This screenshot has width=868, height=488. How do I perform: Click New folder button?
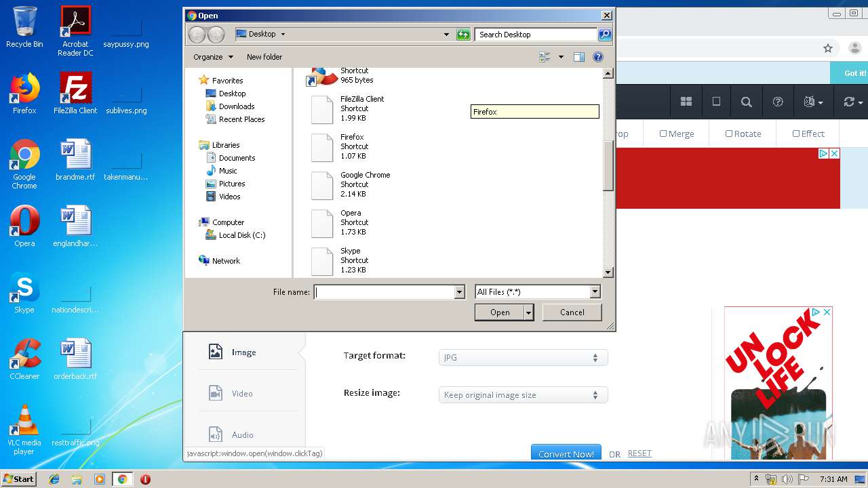pos(264,57)
